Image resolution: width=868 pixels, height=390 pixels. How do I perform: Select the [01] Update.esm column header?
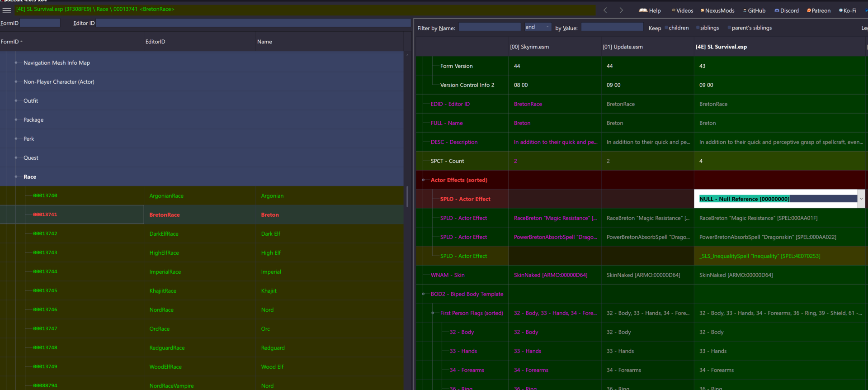(x=647, y=47)
